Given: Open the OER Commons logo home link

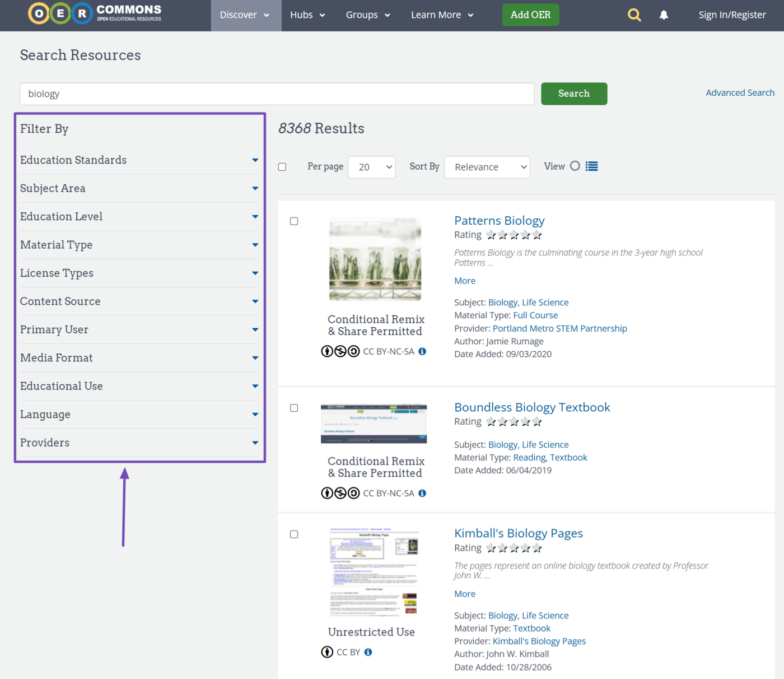Looking at the screenshot, I should pos(95,13).
